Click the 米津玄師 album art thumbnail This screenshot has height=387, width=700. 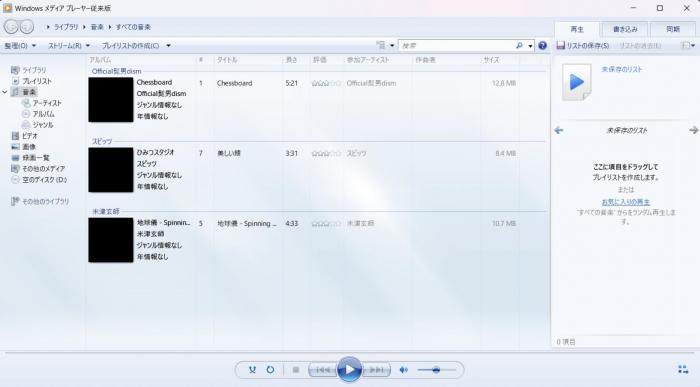point(111,240)
